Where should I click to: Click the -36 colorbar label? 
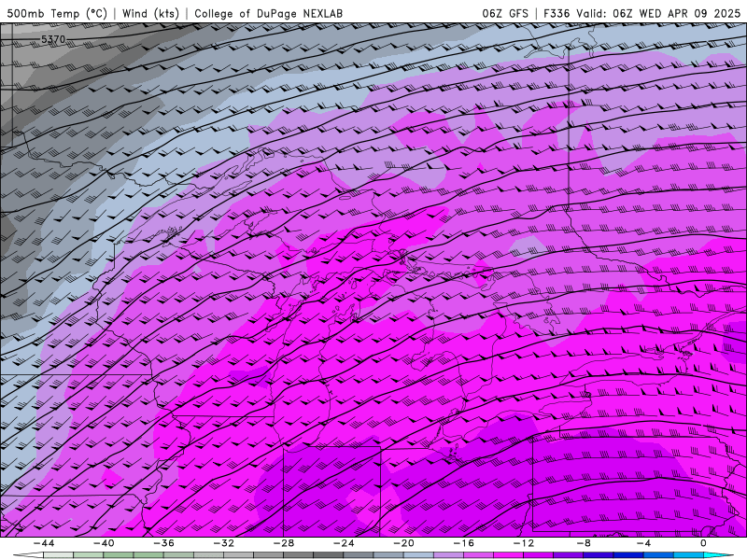[x=164, y=543]
